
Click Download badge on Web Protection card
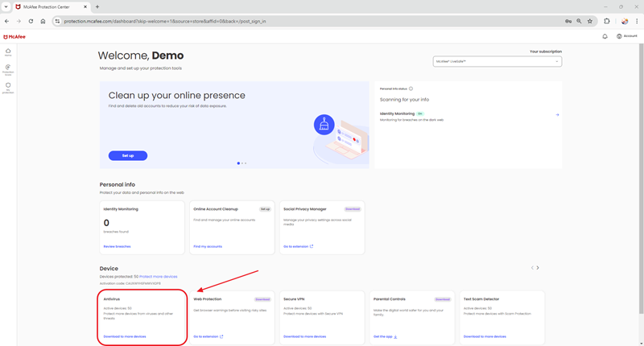coord(262,299)
